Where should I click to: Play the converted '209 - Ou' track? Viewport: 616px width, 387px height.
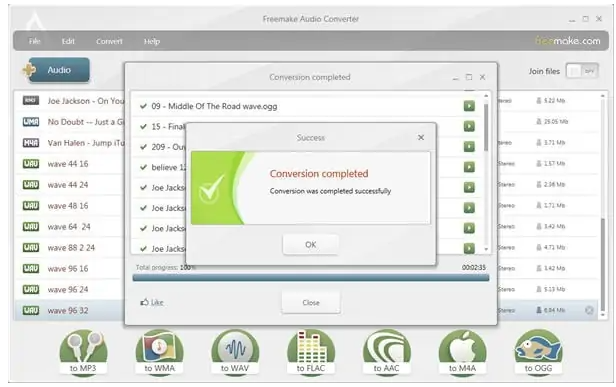469,147
